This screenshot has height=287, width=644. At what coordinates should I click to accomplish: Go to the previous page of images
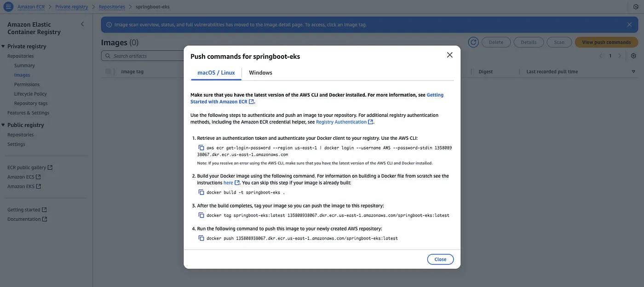(x=600, y=56)
